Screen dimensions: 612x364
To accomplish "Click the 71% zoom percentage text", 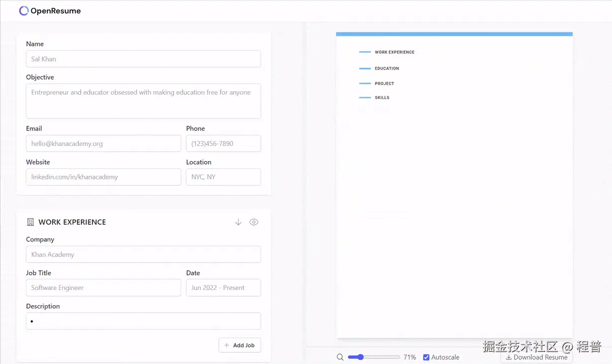I will tap(410, 357).
